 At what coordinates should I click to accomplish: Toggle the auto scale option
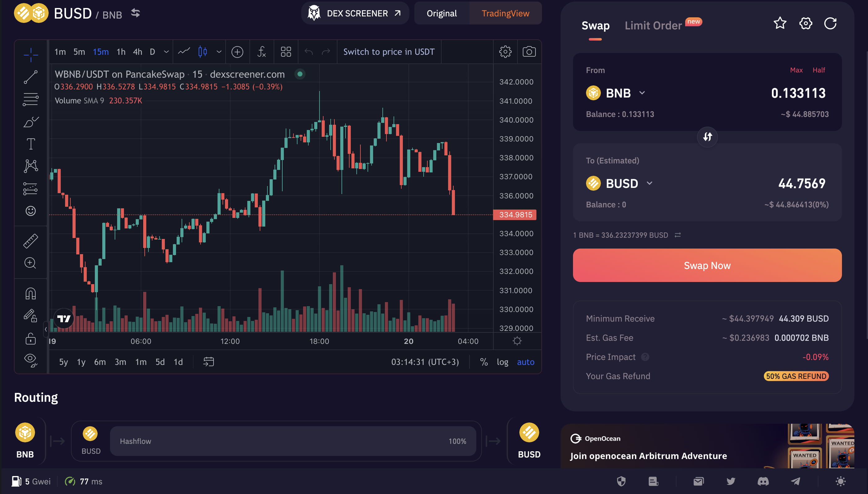525,362
